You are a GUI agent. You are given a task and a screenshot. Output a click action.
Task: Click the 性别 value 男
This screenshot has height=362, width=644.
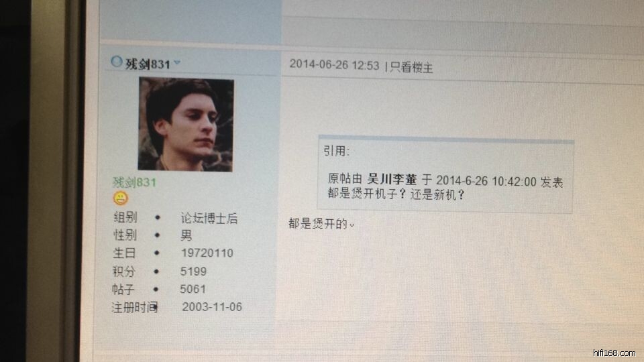tap(186, 235)
